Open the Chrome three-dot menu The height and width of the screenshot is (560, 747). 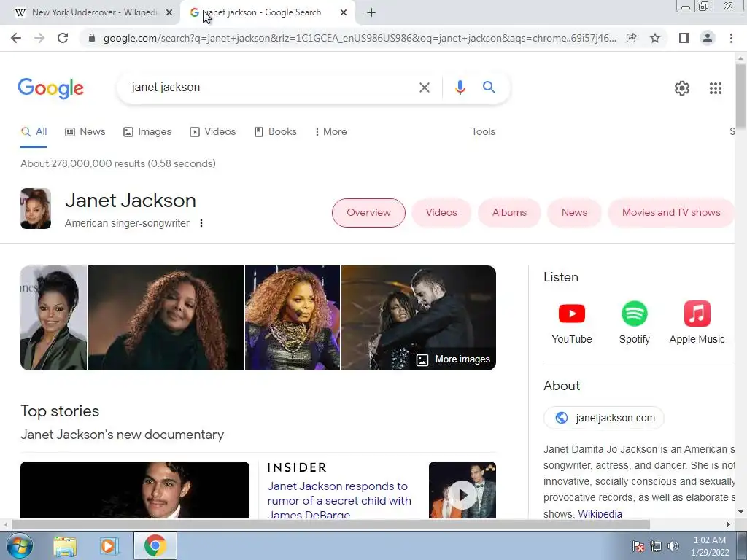coord(731,38)
